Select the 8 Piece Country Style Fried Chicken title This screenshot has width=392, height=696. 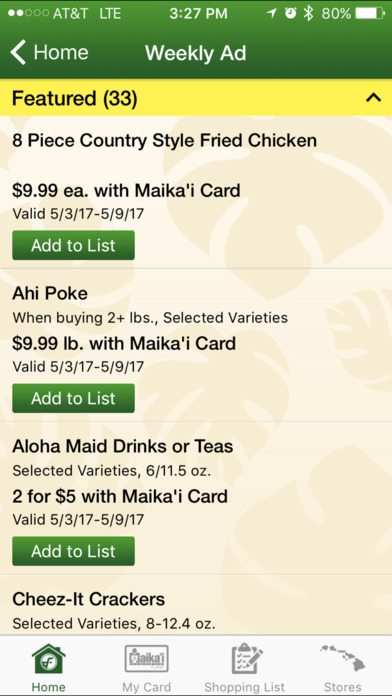pyautogui.click(x=164, y=140)
